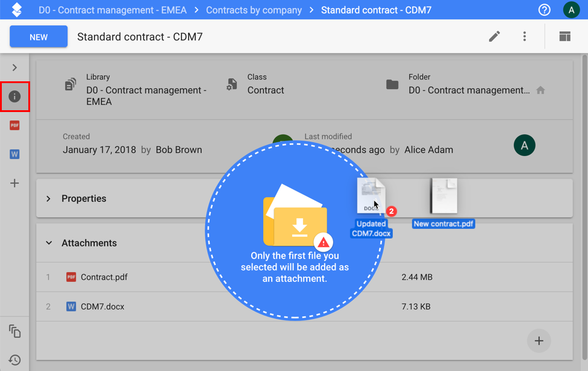
Task: Click Standard contract - CDM7 breadcrumb
Action: coord(376,10)
